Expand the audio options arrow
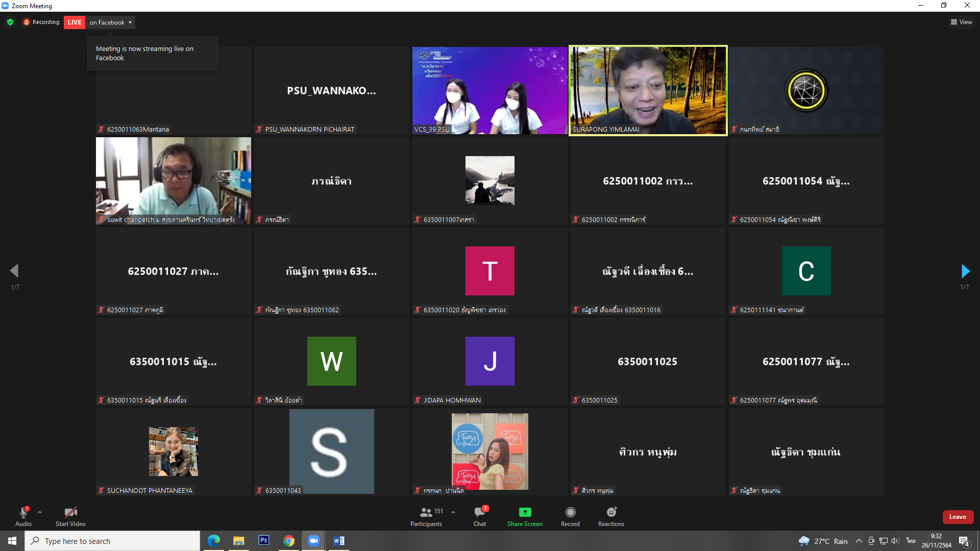980x551 pixels. 40,512
